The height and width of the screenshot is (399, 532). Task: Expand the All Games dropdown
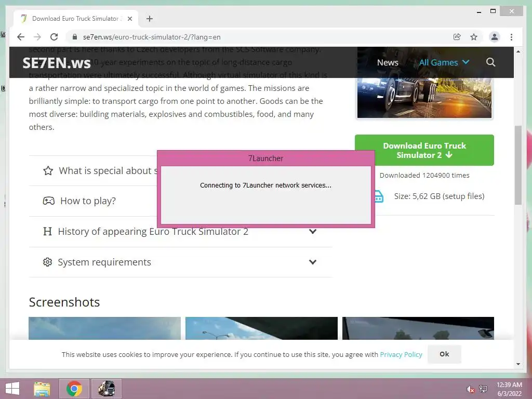pos(444,62)
